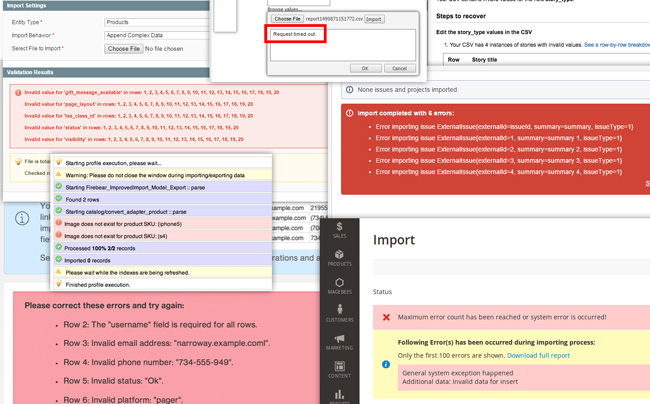Click red X icon beside maximum error message

click(386, 317)
